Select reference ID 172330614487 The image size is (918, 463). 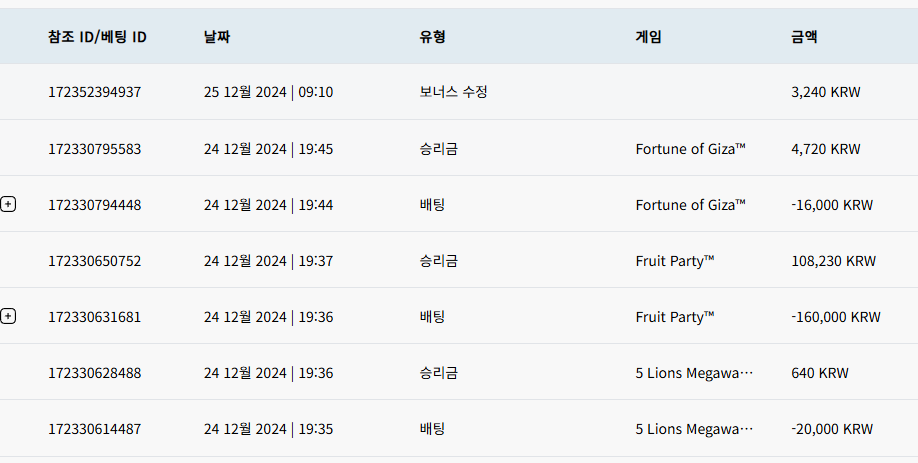coord(94,429)
